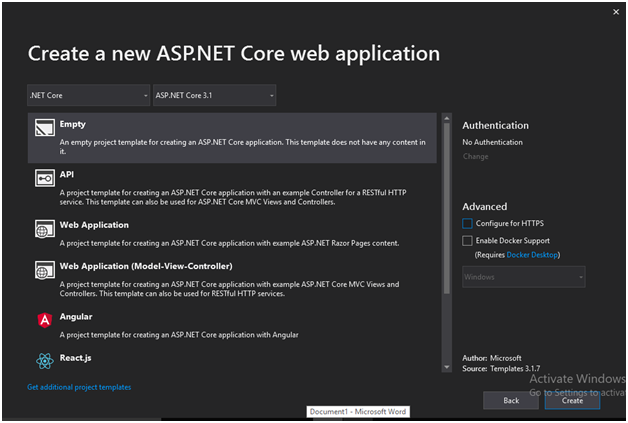Viewport: 628px width, 423px height.
Task: Click the MVC Views and Controllers description
Action: (x=229, y=289)
